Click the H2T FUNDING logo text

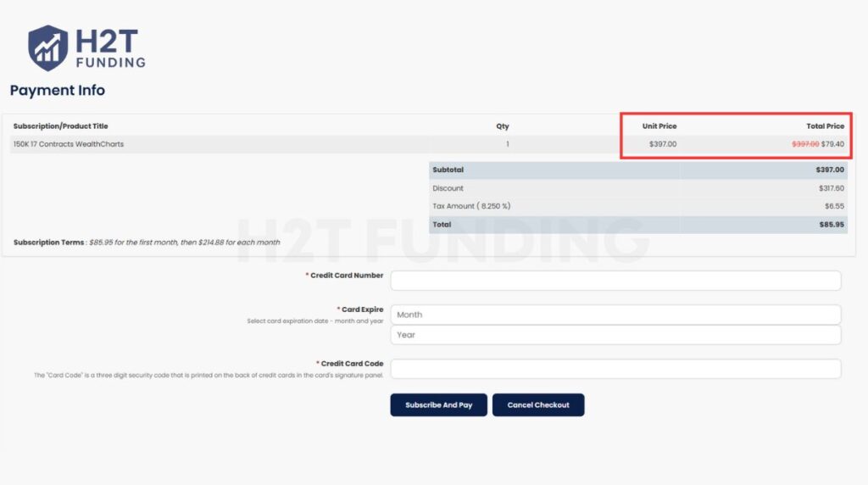click(x=110, y=48)
